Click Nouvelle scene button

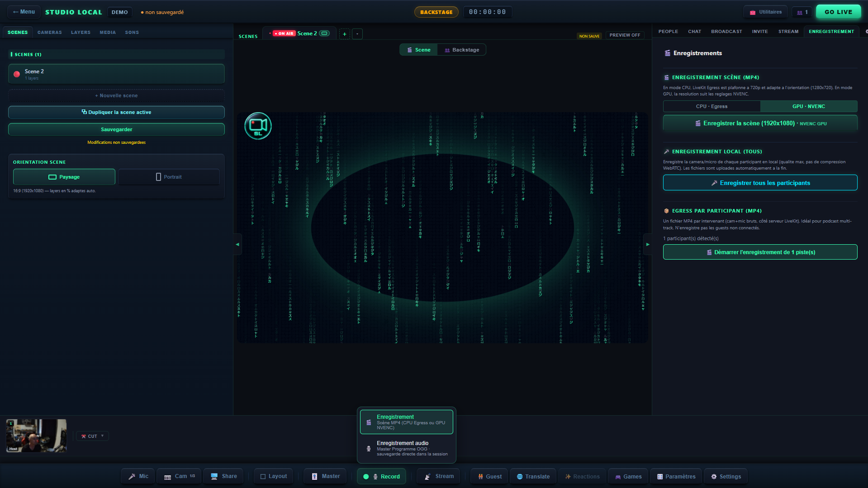116,95
